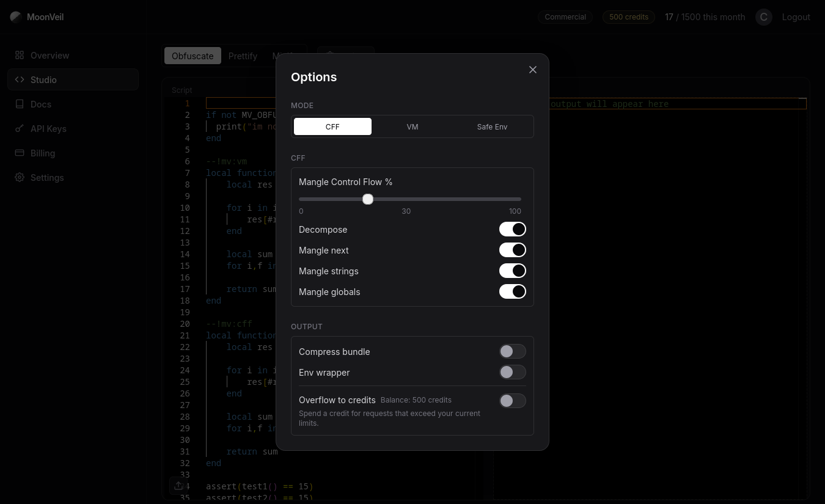
Task: Enable Compress bundle
Action: (513, 351)
